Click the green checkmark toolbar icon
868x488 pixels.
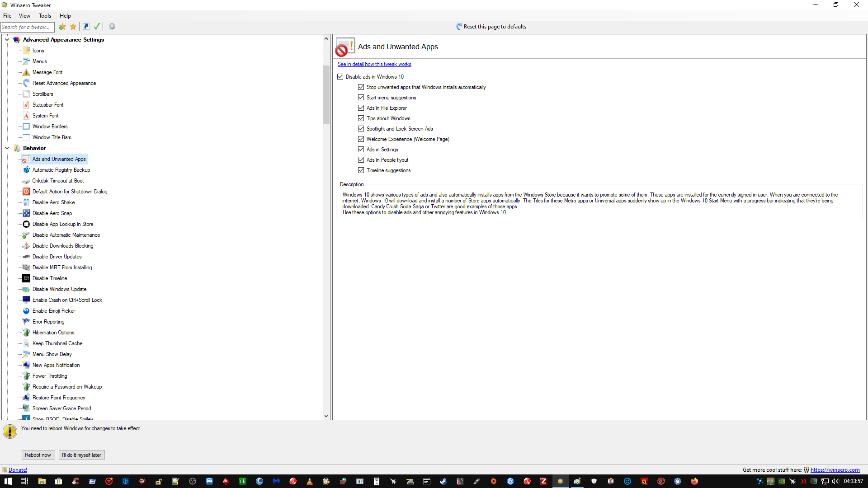coord(97,27)
